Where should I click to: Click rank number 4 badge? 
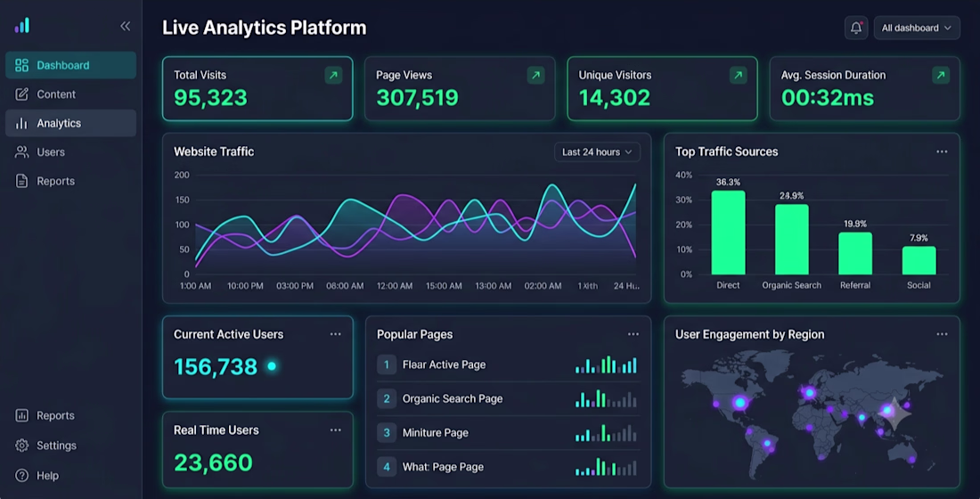387,467
